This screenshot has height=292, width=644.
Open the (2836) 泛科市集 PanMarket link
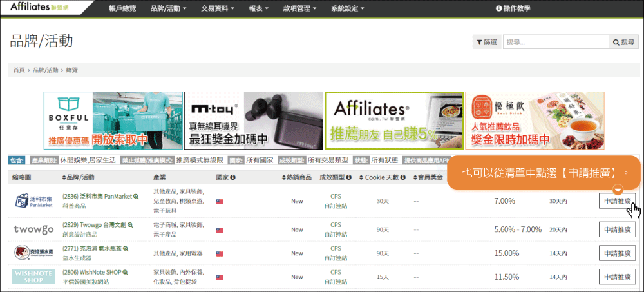pyautogui.click(x=97, y=197)
